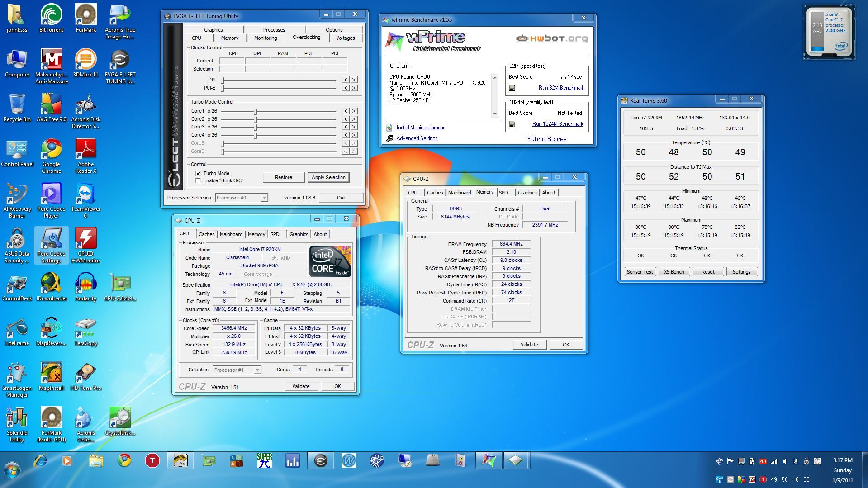Decrease the PCI-E value with left arrow
868x488 pixels.
[x=346, y=88]
